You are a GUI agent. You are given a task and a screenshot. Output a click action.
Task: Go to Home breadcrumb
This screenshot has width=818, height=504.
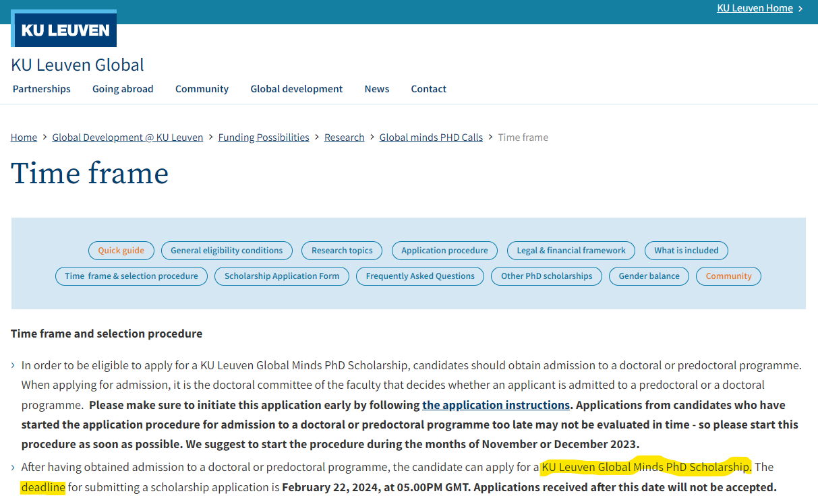24,137
